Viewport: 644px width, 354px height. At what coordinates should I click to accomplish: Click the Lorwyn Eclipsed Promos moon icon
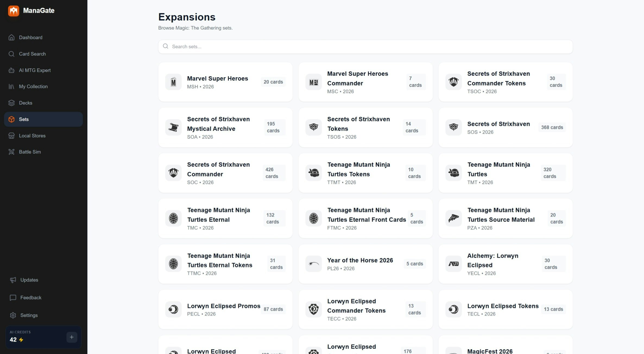(x=173, y=309)
